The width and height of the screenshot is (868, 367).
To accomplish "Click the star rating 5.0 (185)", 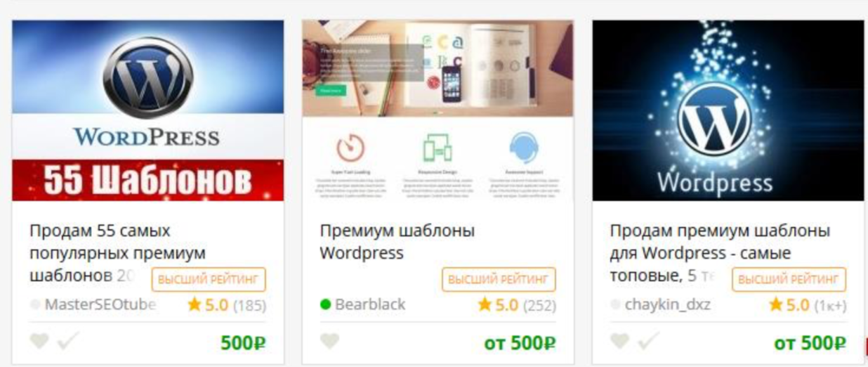I will pos(227,305).
